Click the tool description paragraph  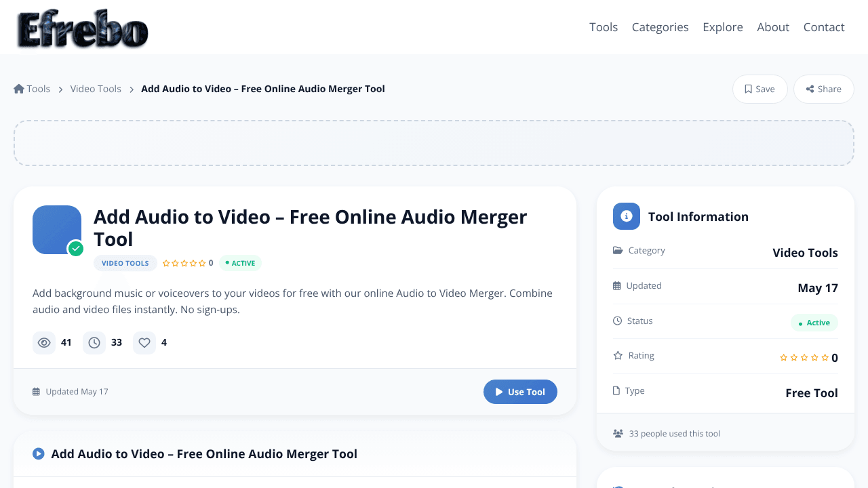292,302
